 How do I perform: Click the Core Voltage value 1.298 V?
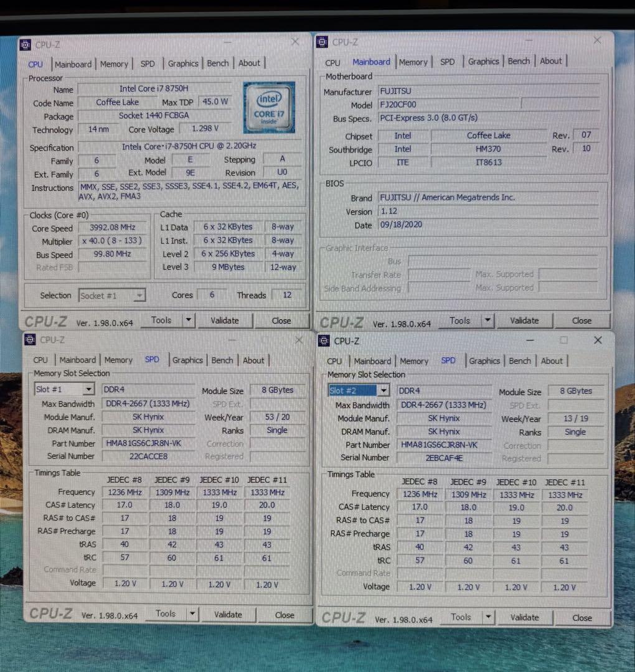point(205,129)
